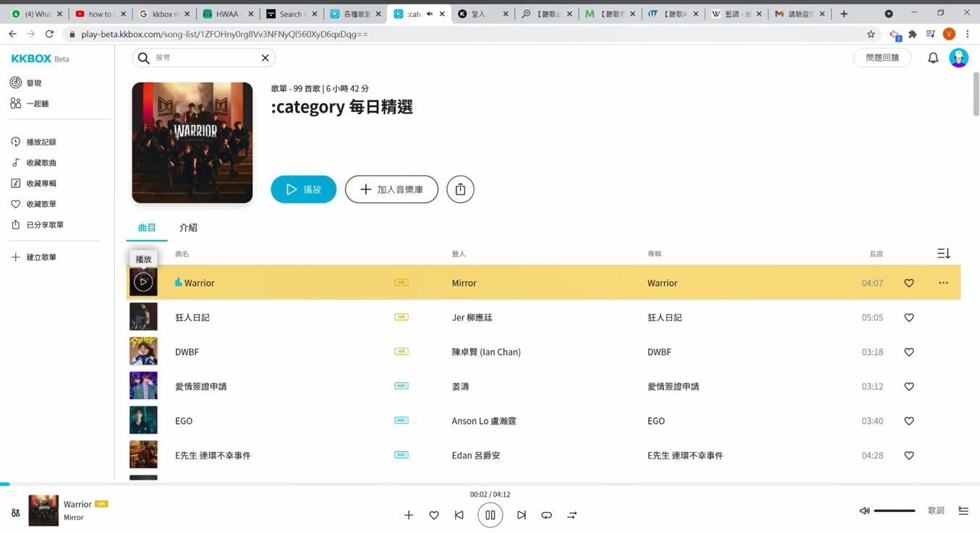Share this playlist via share icon
Image resolution: width=980 pixels, height=533 pixels.
pos(460,189)
